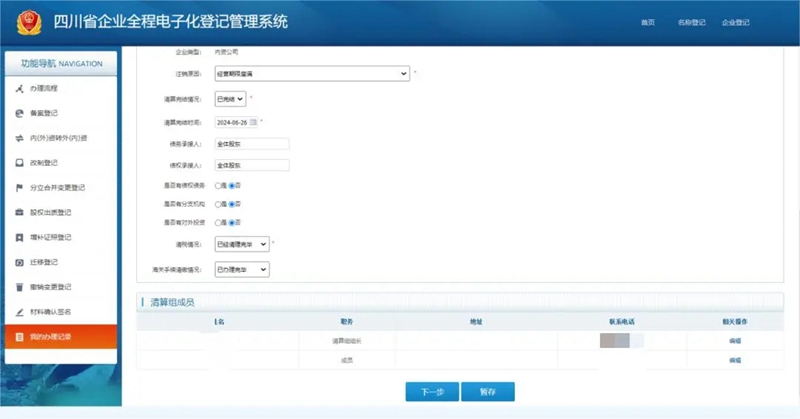Click the 功能导航 NAVIGATION panel header

point(61,64)
